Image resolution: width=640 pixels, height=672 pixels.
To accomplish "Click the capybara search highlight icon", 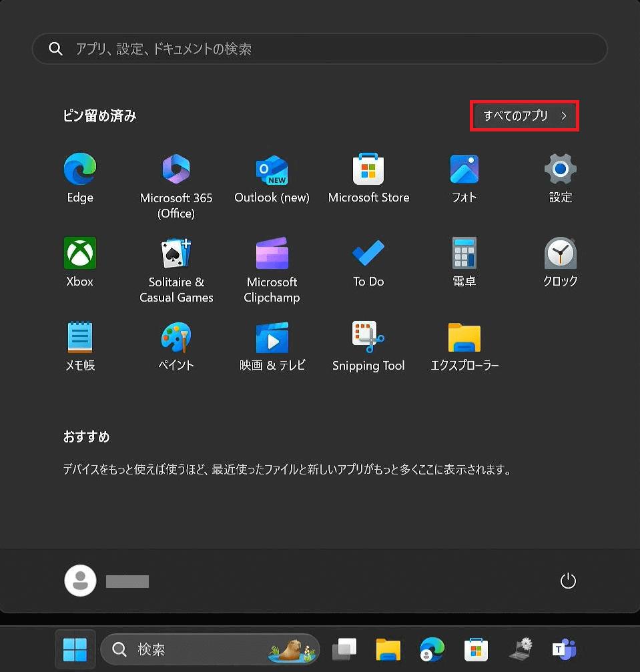I will (293, 651).
